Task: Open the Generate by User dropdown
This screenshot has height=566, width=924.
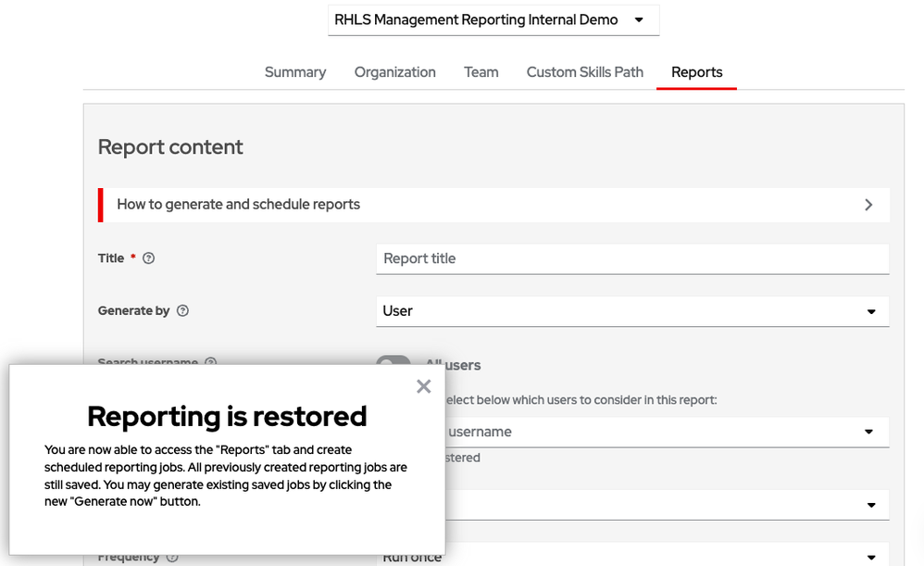Action: (x=632, y=311)
